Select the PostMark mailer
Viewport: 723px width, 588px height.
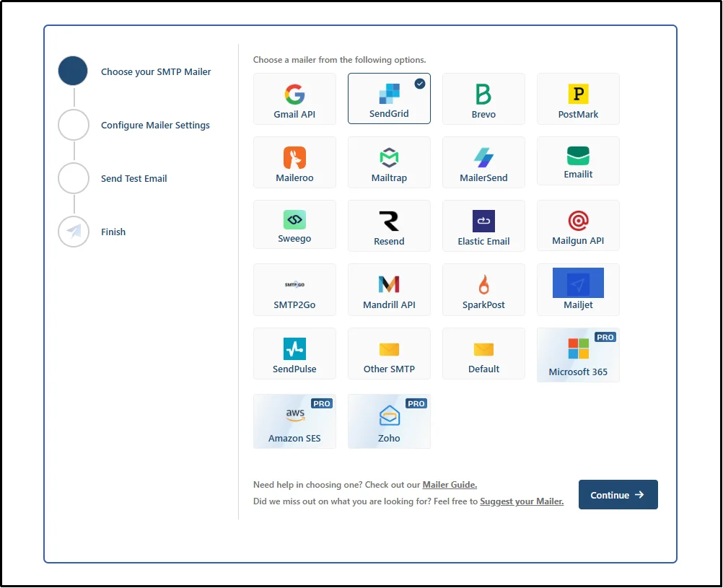(578, 99)
